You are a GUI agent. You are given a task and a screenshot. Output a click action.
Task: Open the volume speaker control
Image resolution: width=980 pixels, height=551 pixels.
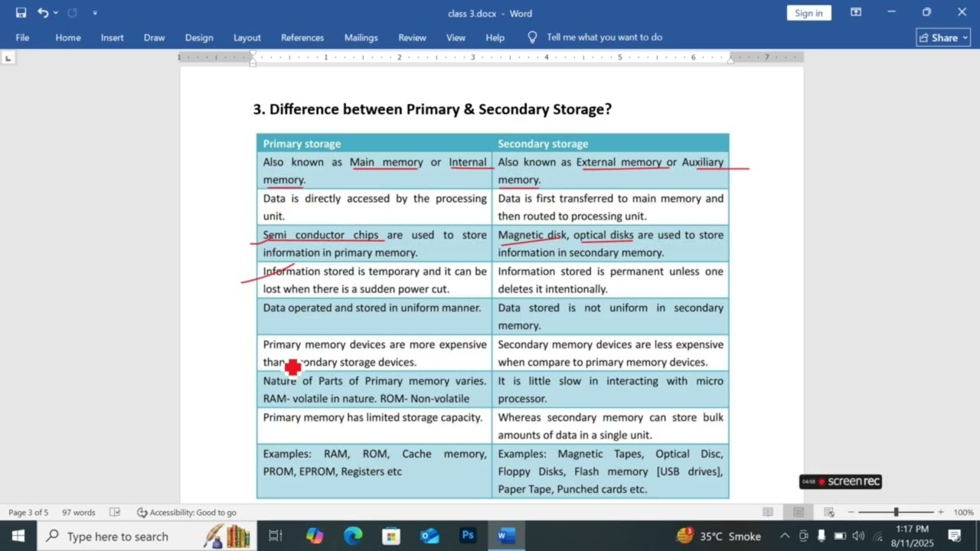(858, 536)
